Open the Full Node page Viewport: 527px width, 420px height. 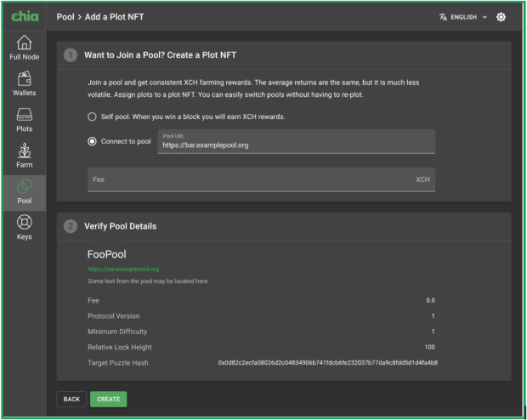pos(24,48)
